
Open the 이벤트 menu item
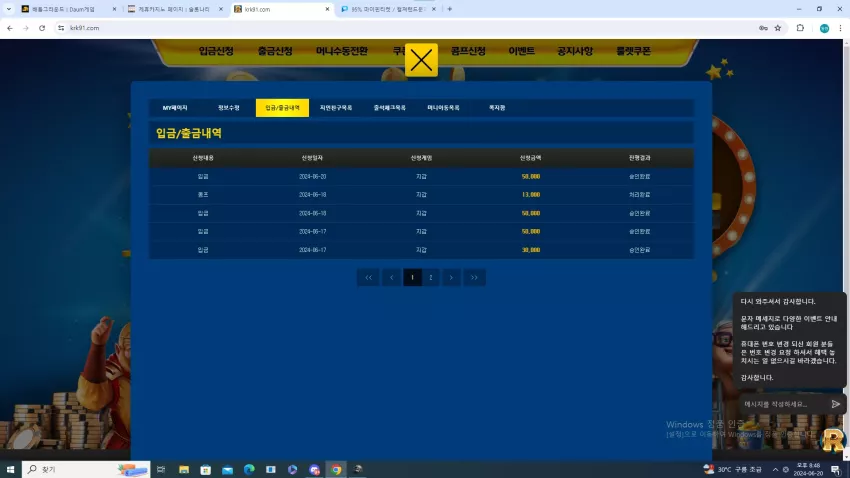(521, 51)
